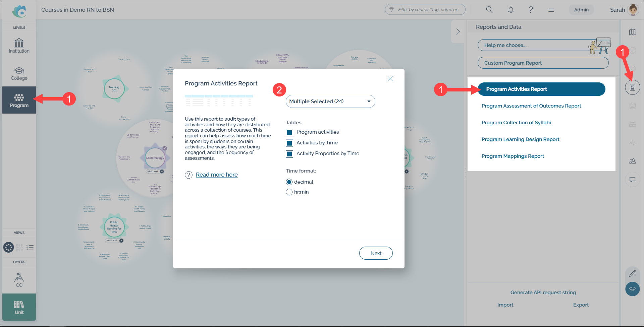Click Sarah's profile avatar
Screen dimensions: 644x327
click(x=633, y=10)
